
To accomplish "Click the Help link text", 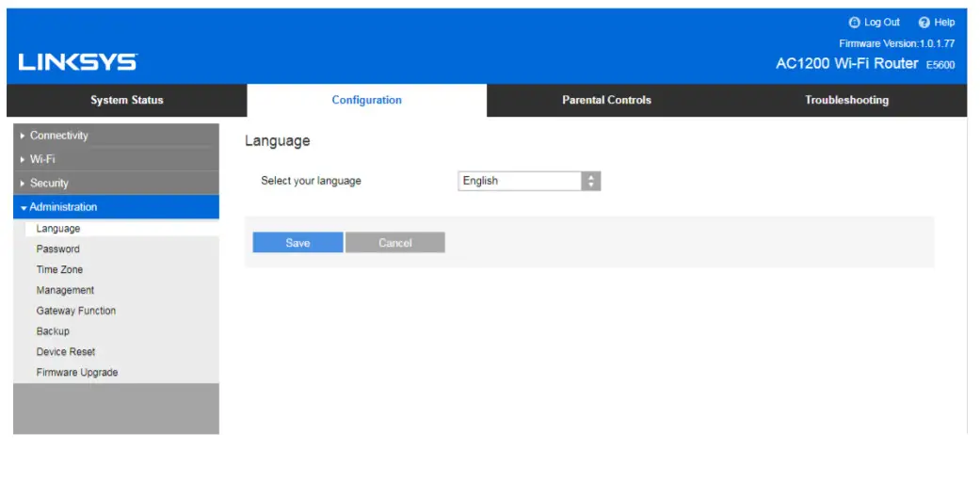I will (x=944, y=23).
